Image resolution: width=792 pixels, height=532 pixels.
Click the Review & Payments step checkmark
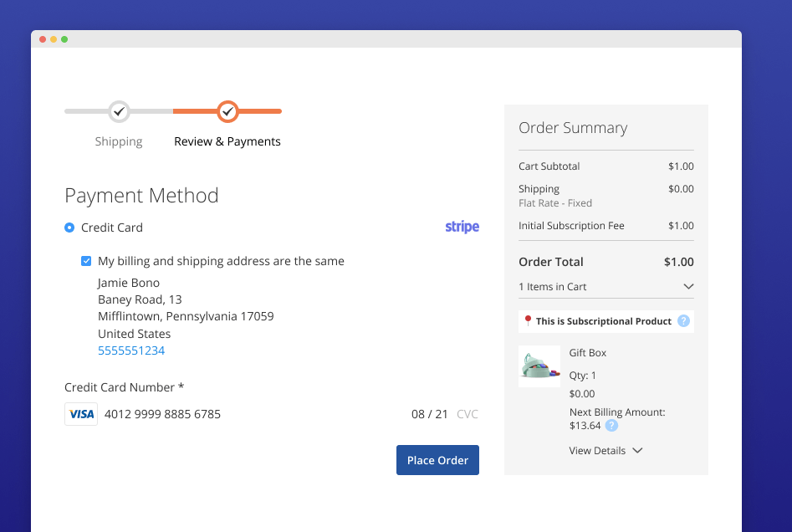(227, 110)
